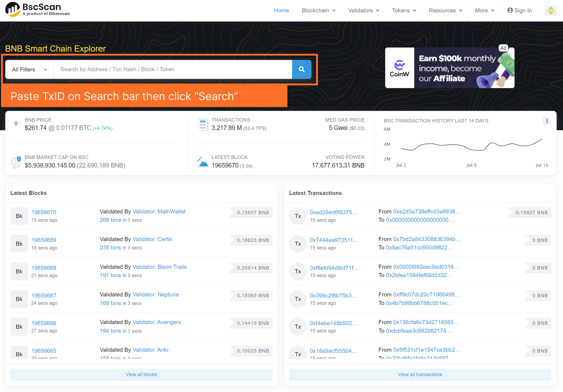Click the CoinW affiliate ad banner
Viewport: 563px width, 392px height.
[x=450, y=68]
